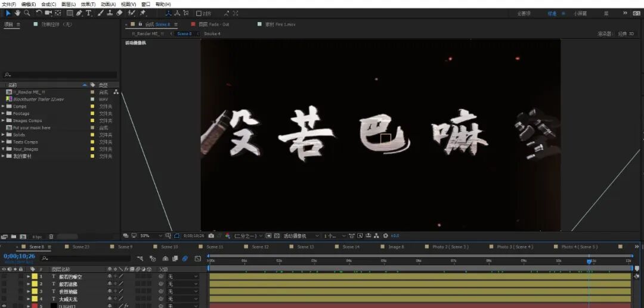Collapse the Your_Images folder

[4, 149]
